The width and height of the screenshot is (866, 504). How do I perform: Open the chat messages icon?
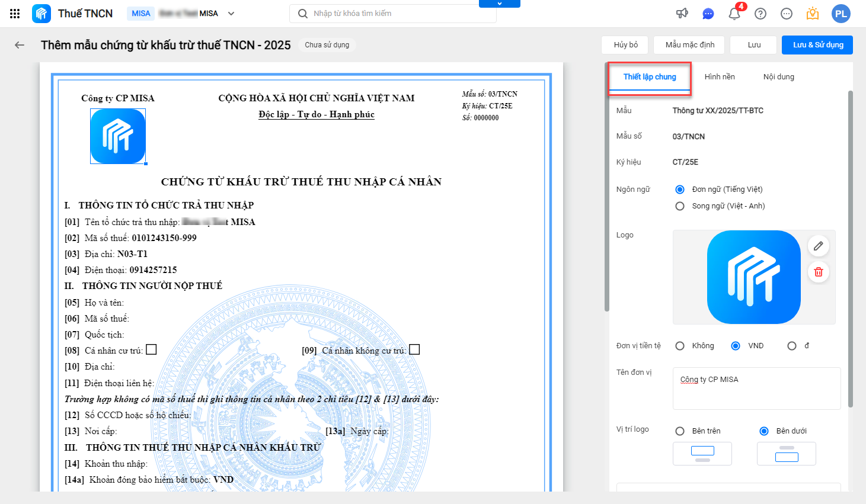pos(708,14)
